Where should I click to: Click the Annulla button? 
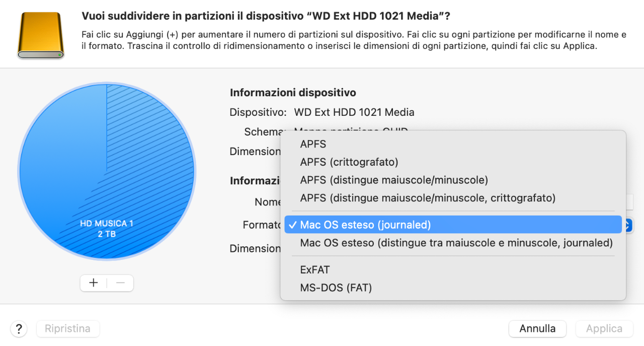[537, 329]
